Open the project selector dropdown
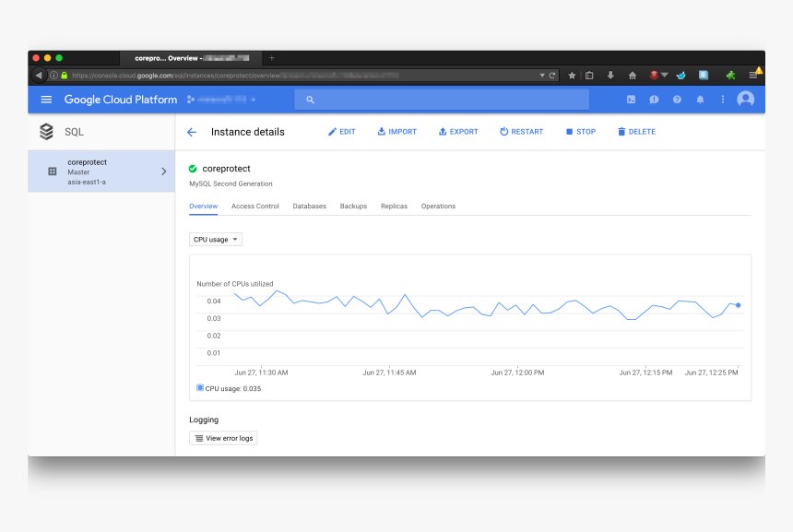Screen dimensions: 793x532 (221, 100)
